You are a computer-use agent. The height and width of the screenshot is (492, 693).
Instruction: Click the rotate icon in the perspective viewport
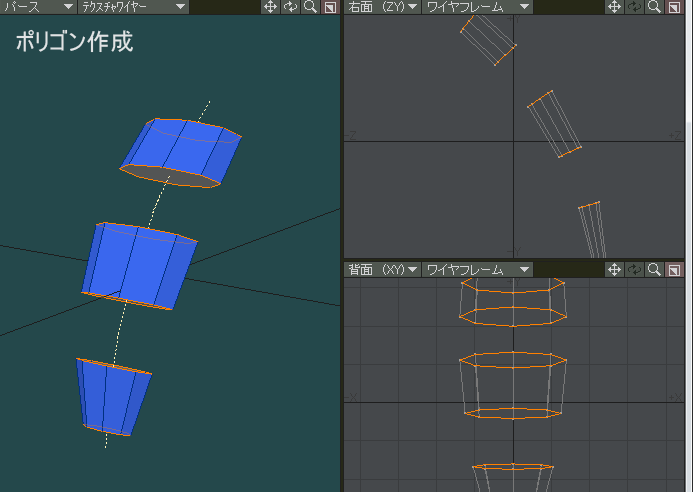pyautogui.click(x=290, y=7)
